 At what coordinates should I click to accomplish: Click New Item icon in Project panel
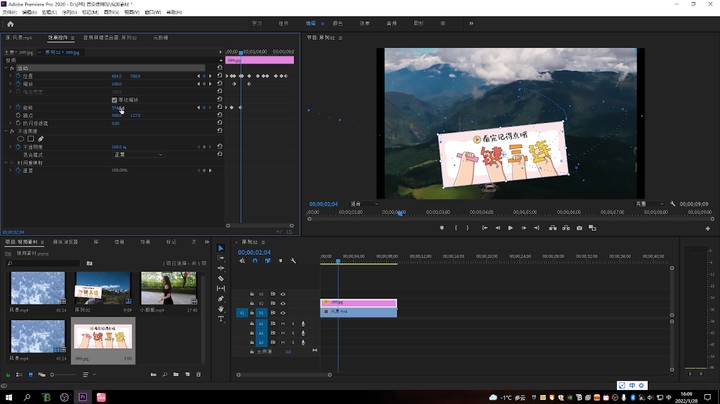(187, 375)
